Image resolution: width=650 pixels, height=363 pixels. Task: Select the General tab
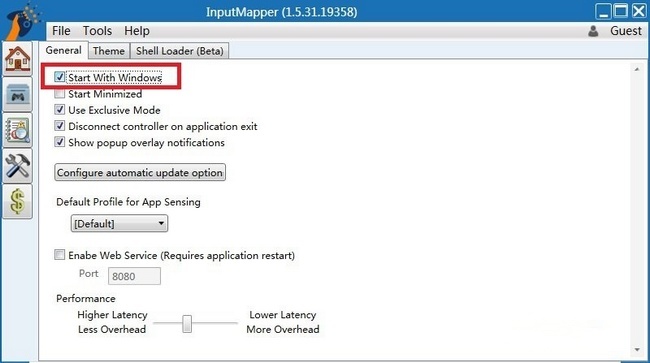63,51
